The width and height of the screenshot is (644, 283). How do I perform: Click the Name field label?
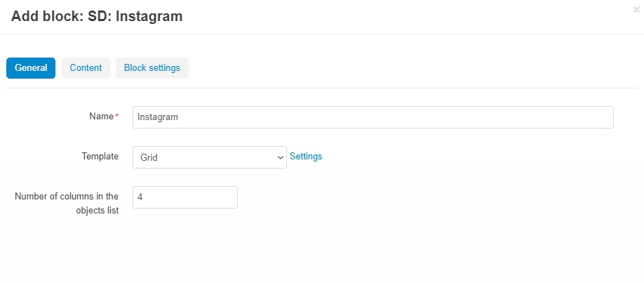[102, 117]
